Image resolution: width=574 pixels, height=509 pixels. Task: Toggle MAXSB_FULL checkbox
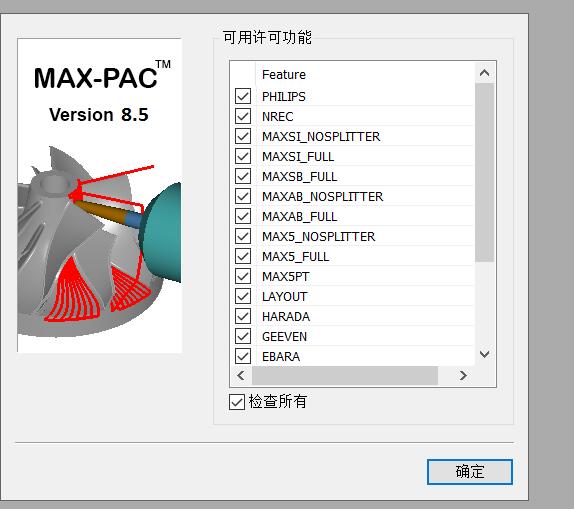point(243,176)
